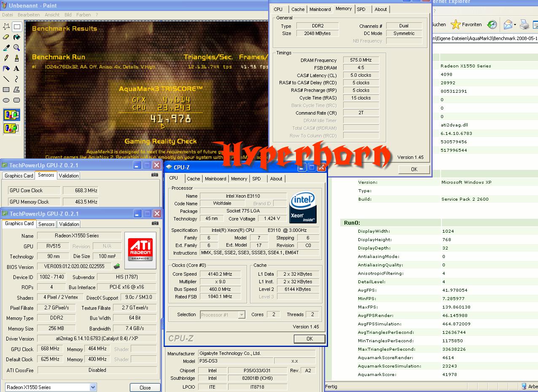
Task: Choose the Curve tool in Paint
Action: click(17, 79)
